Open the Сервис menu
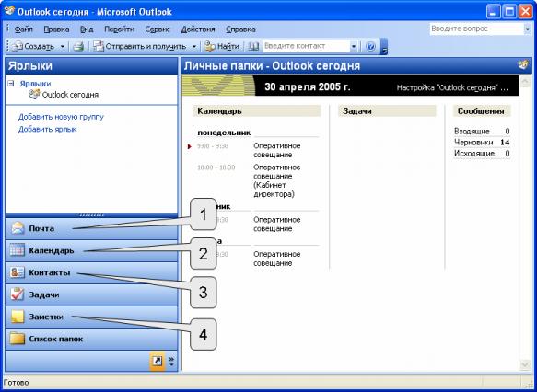537x392 pixels. [158, 29]
